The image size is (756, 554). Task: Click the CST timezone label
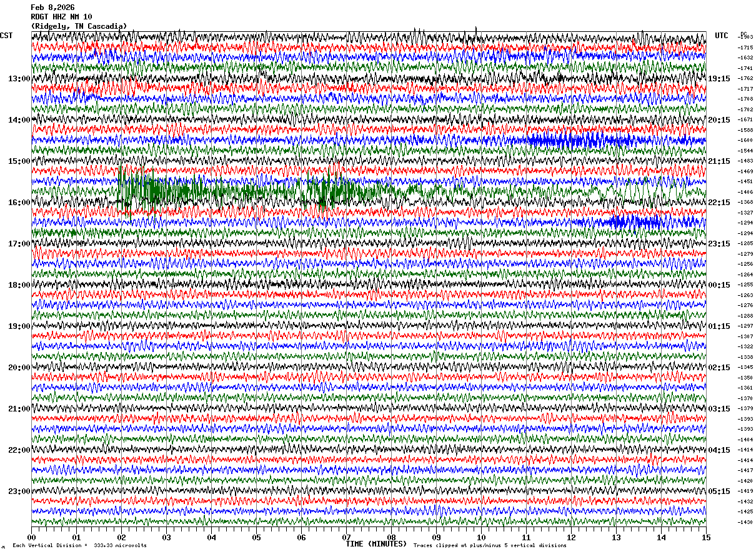tap(6, 36)
